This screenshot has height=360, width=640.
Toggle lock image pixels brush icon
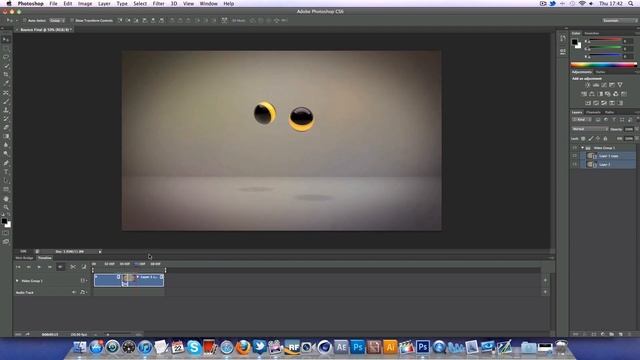tap(591, 139)
